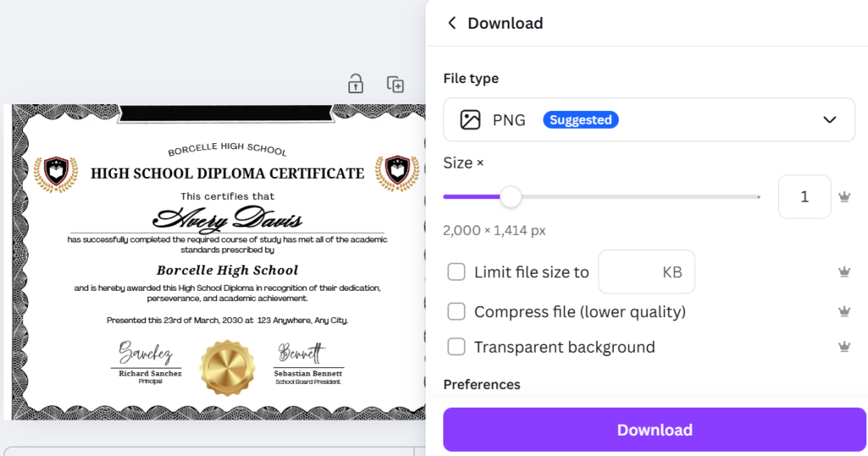Viewport: 868px width, 456px height.
Task: Check Compress file (lower quality) option
Action: [457, 312]
